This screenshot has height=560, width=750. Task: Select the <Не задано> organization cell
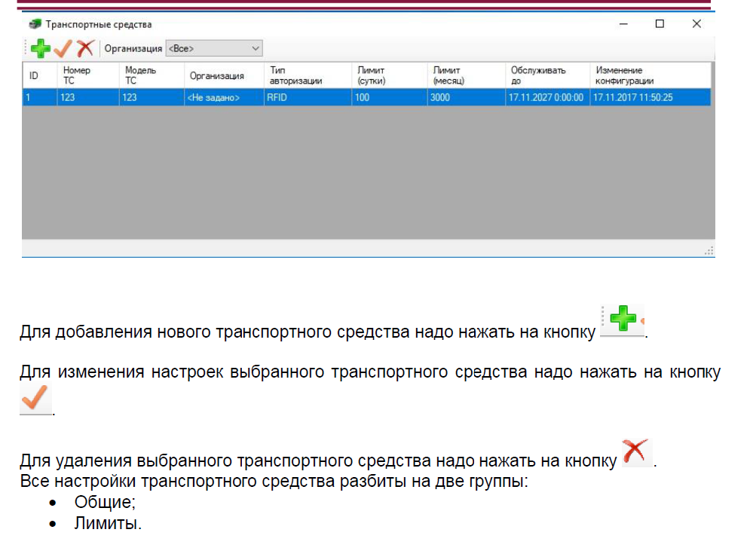coord(224,97)
